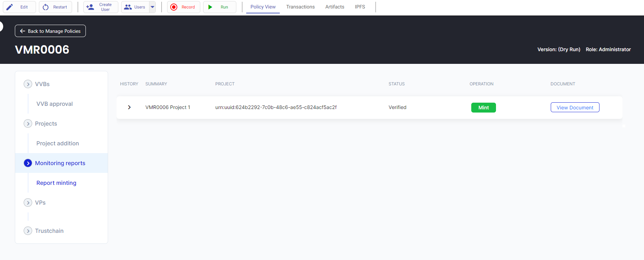This screenshot has height=260, width=644.
Task: Expand the VMR0006 Project 1 history row
Action: pyautogui.click(x=129, y=107)
